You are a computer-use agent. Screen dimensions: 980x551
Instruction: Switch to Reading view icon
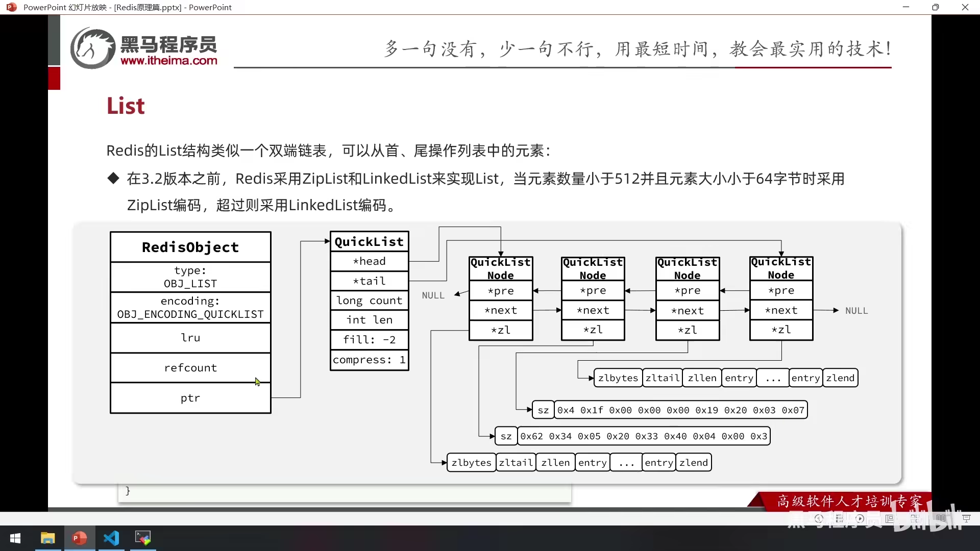941,518
